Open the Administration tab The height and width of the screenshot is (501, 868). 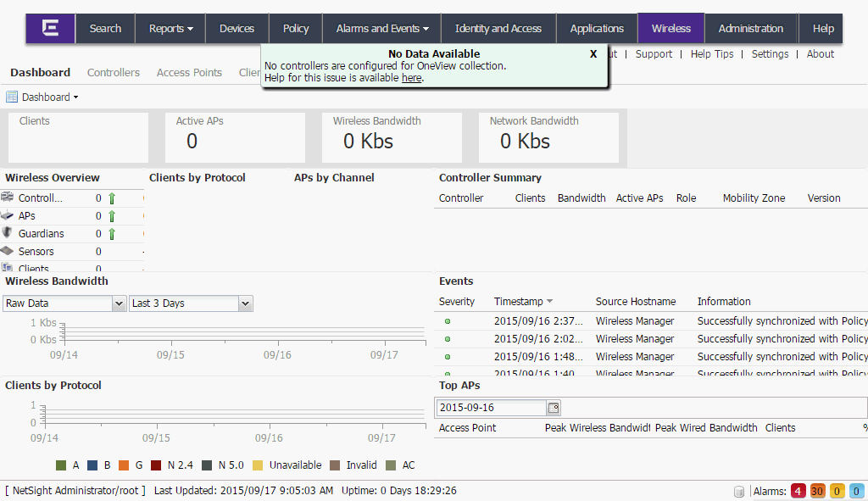751,28
